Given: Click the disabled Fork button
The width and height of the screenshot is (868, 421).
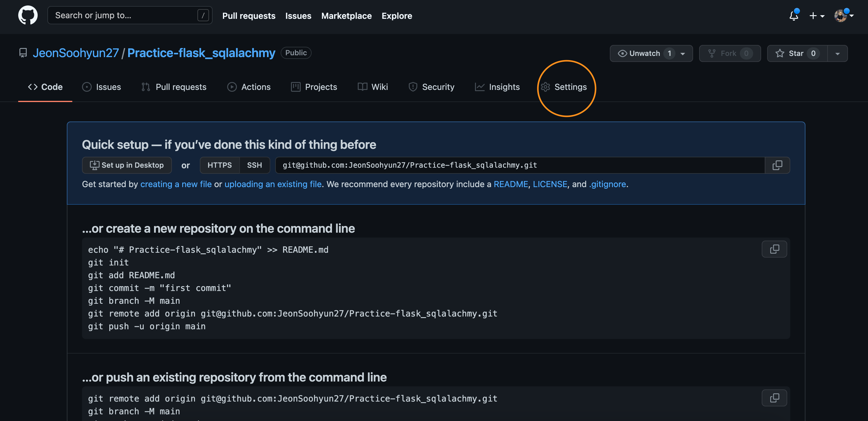Looking at the screenshot, I should click(730, 53).
